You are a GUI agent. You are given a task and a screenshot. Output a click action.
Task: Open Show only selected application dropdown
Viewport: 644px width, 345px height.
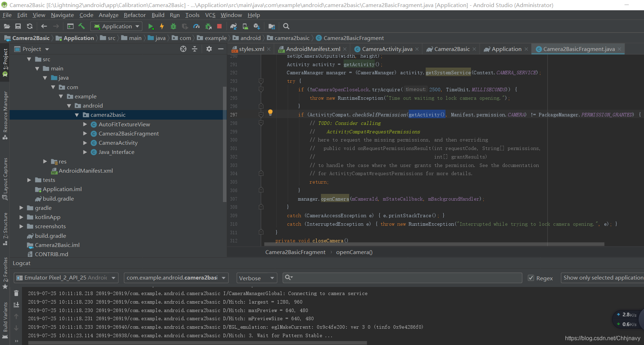(602, 278)
